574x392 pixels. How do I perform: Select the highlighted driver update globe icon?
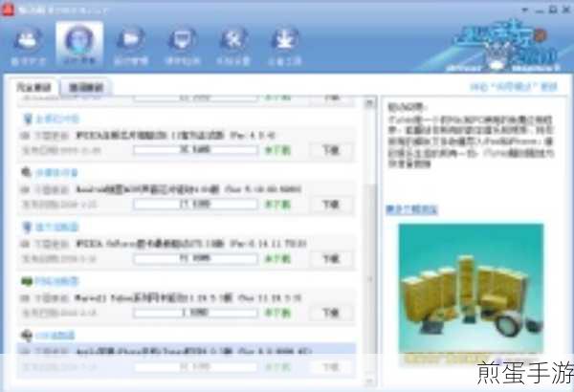tap(79, 44)
